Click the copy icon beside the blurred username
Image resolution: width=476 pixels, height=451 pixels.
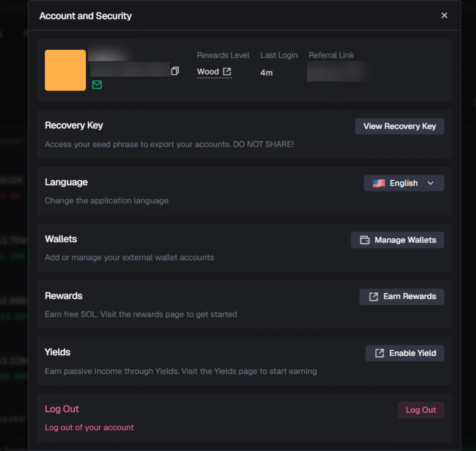[175, 71]
